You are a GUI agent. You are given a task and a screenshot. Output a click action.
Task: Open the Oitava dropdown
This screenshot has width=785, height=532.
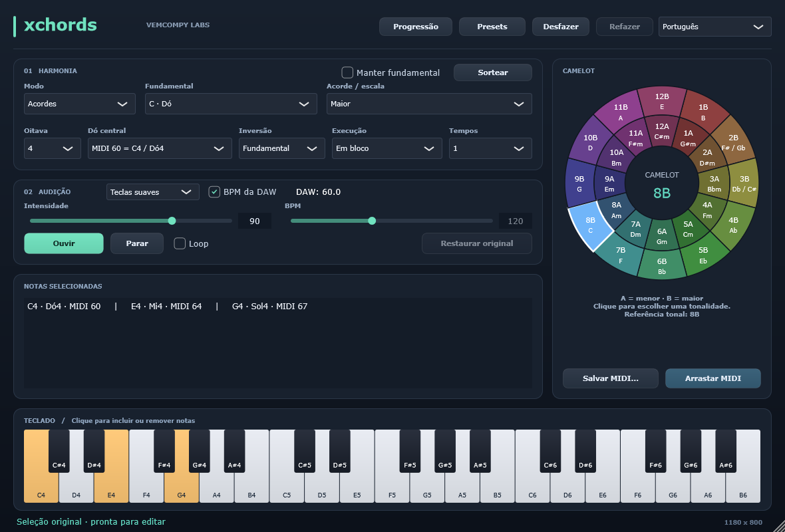(52, 148)
